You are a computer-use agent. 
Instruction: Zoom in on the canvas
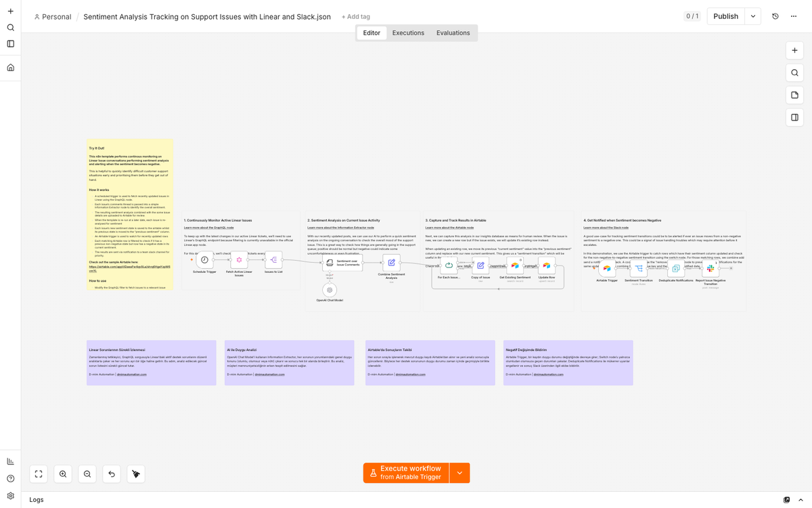63,474
